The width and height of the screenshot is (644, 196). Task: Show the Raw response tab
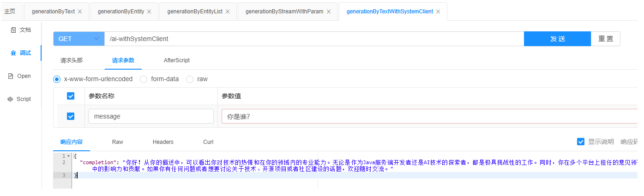click(118, 142)
